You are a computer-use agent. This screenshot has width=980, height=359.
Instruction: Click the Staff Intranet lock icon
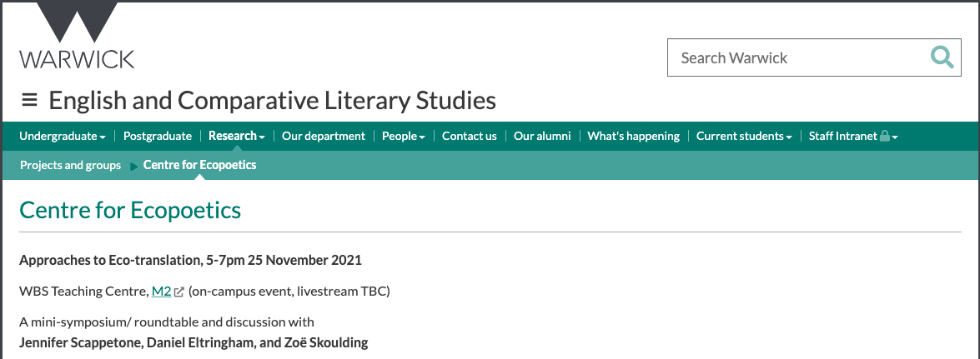pyautogui.click(x=885, y=136)
